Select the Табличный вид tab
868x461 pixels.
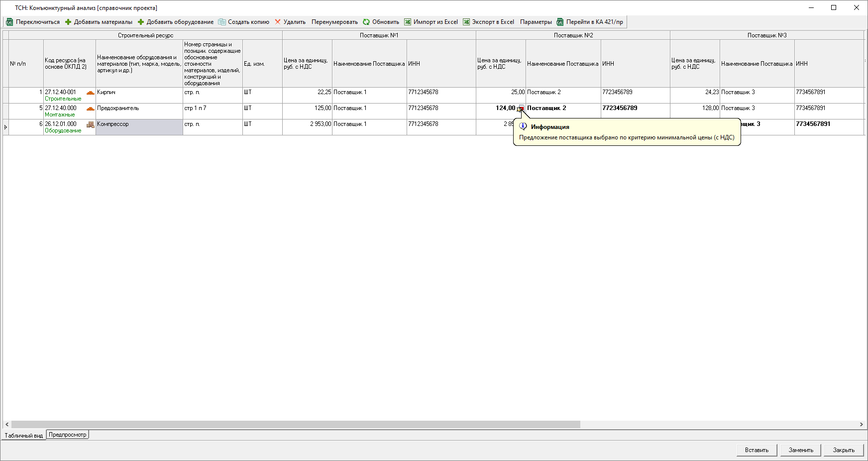click(24, 436)
